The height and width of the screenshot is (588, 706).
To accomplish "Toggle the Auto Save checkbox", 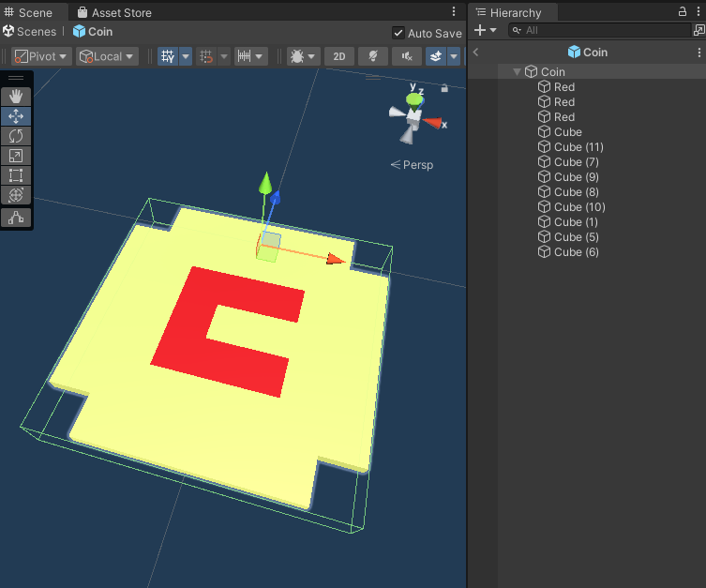I will [x=398, y=33].
